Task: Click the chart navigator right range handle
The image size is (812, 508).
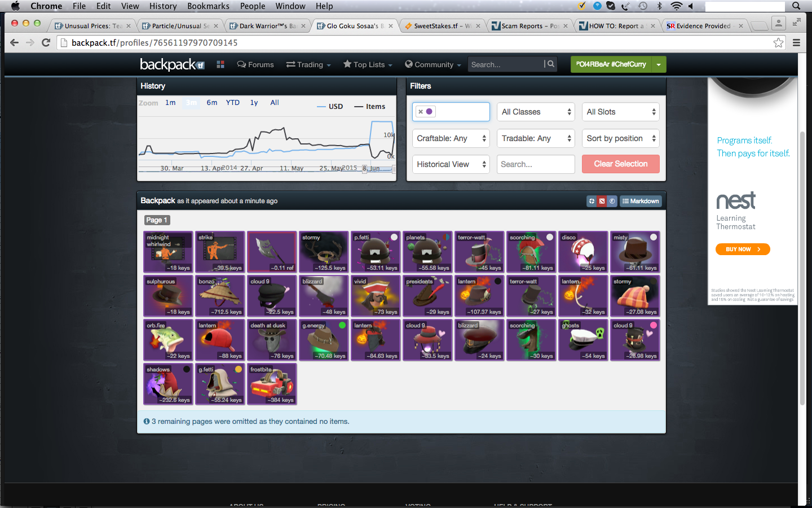Action: 394,169
